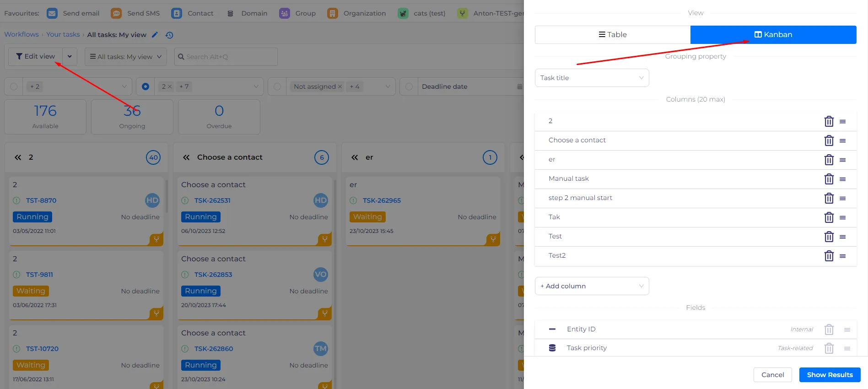Collapse the 'er' kanban column
This screenshot has height=389, width=868.
tap(355, 157)
